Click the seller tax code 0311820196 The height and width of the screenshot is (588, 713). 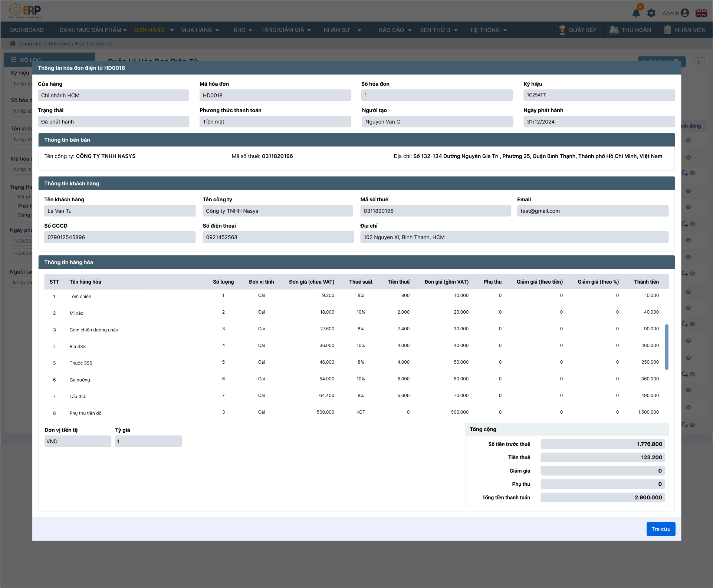(277, 156)
